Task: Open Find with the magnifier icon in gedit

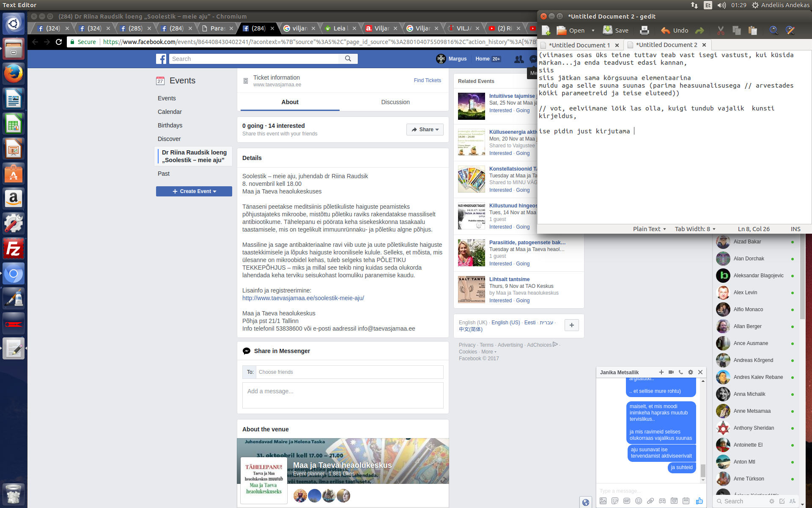Action: [774, 30]
